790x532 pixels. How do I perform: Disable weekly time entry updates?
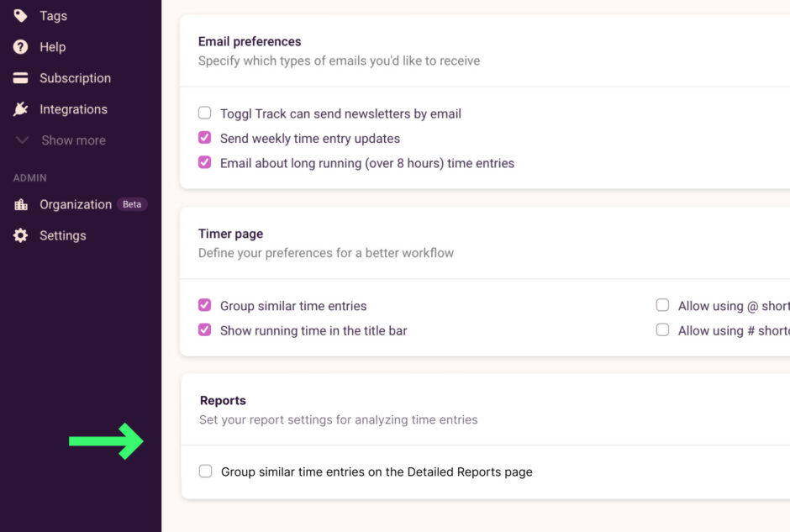click(204, 138)
